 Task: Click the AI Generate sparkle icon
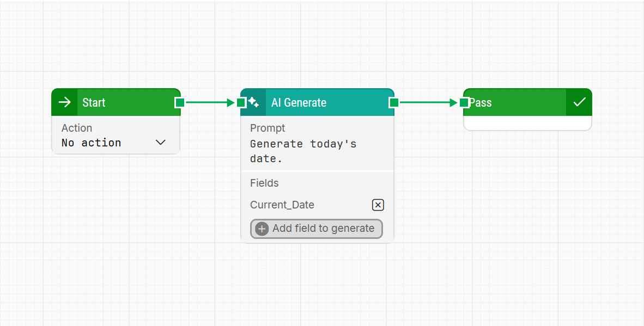tap(253, 102)
